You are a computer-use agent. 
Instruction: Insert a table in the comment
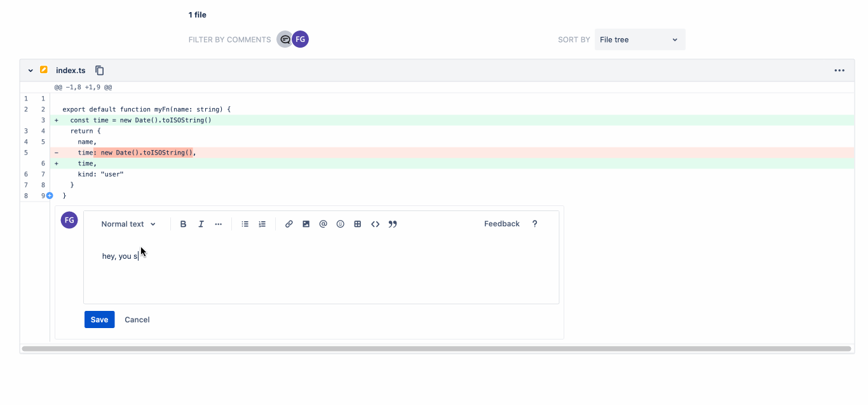[358, 224]
